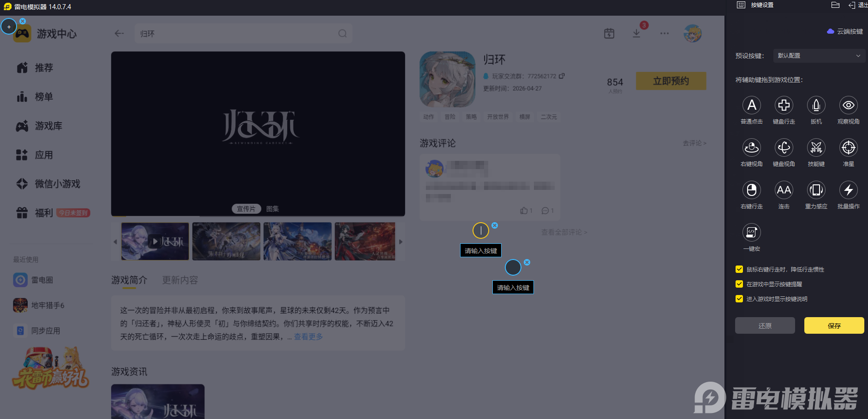Open the 去评论 link
868x419 pixels.
694,143
